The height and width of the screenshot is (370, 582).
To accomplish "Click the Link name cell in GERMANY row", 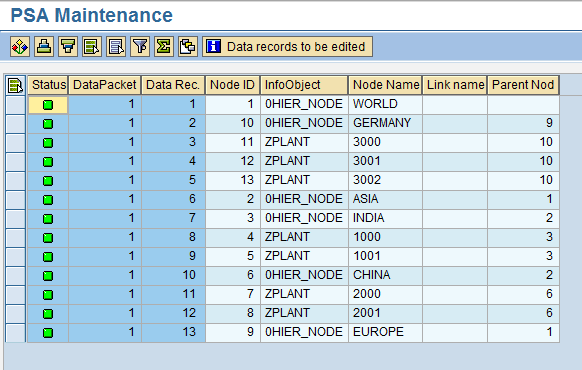I will [455, 123].
